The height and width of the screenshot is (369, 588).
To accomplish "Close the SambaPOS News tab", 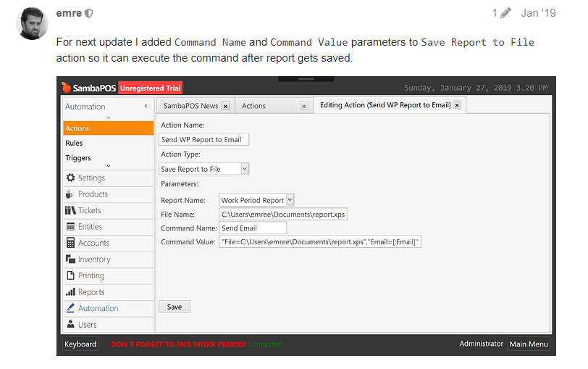I will click(225, 106).
